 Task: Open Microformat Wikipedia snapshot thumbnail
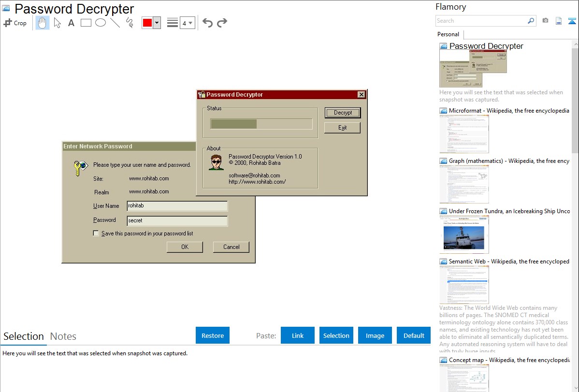464,134
